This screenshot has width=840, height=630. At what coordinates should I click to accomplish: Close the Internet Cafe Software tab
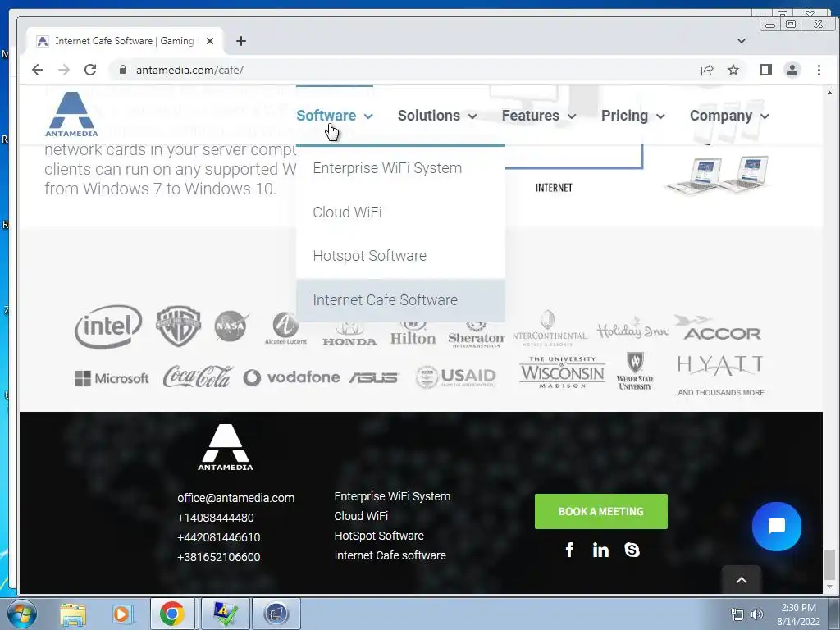point(210,41)
